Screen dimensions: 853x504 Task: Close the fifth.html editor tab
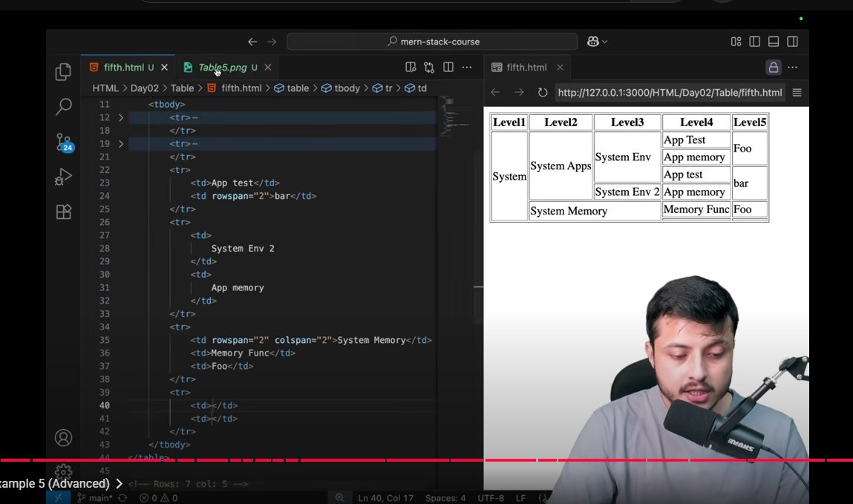[x=164, y=67]
